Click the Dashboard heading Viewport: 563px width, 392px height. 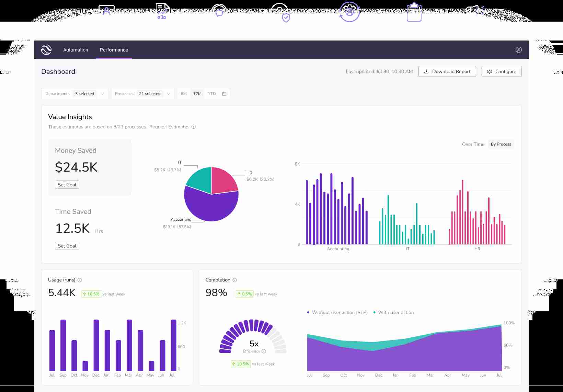tap(58, 71)
